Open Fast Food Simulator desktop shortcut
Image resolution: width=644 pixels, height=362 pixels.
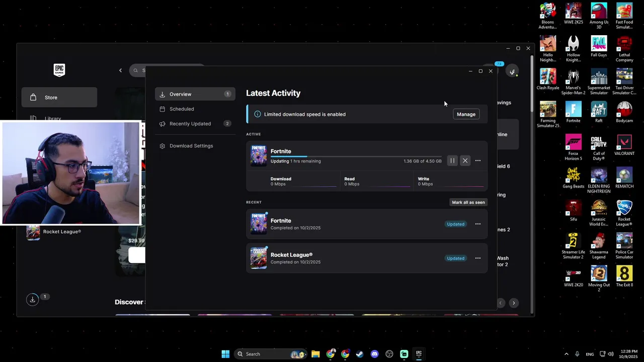pyautogui.click(x=624, y=16)
